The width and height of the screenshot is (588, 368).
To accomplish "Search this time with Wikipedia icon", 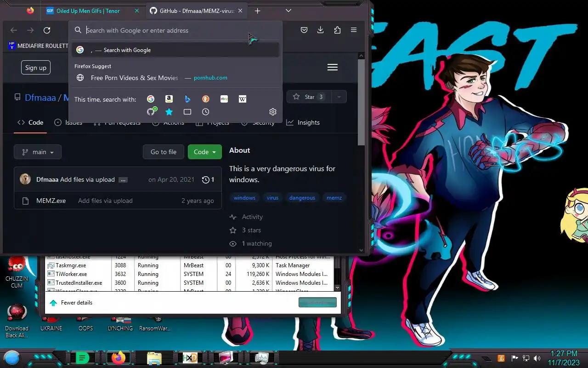I will (243, 99).
